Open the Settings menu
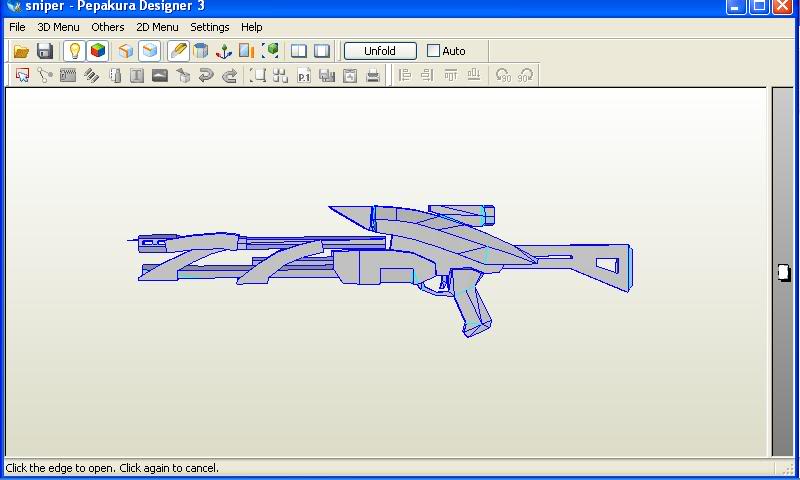800x480 pixels. pyautogui.click(x=210, y=27)
